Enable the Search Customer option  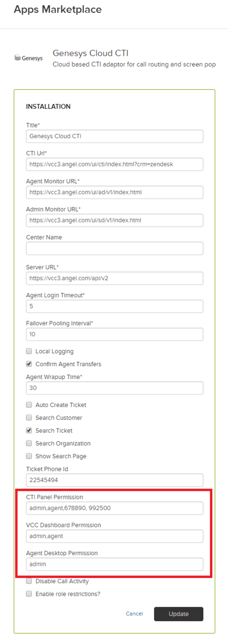(29, 418)
